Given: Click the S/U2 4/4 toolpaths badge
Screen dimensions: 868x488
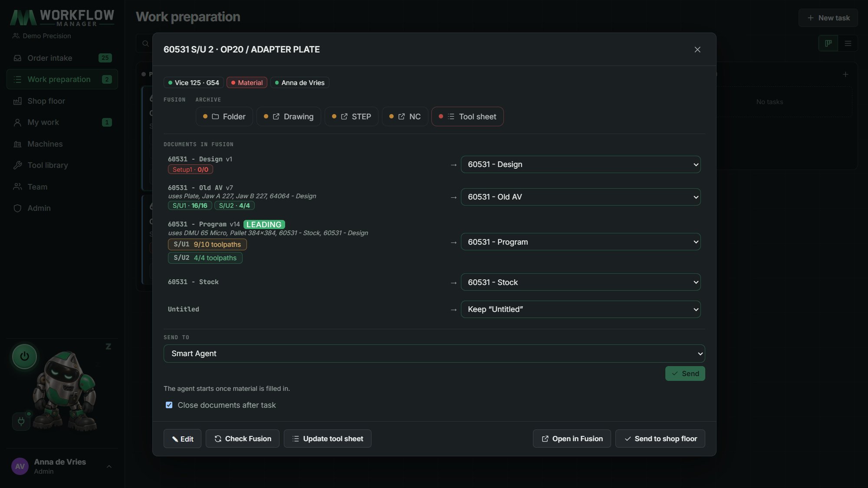Looking at the screenshot, I should click(x=205, y=258).
